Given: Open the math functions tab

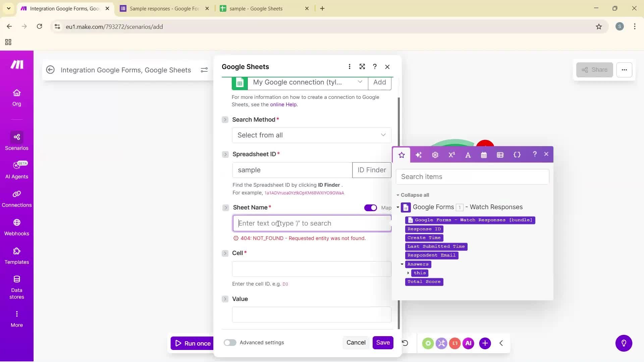Looking at the screenshot, I should point(451,155).
